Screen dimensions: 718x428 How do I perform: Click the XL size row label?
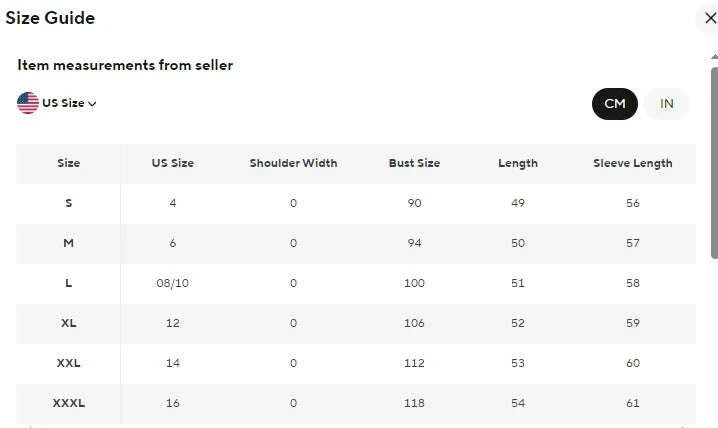69,323
